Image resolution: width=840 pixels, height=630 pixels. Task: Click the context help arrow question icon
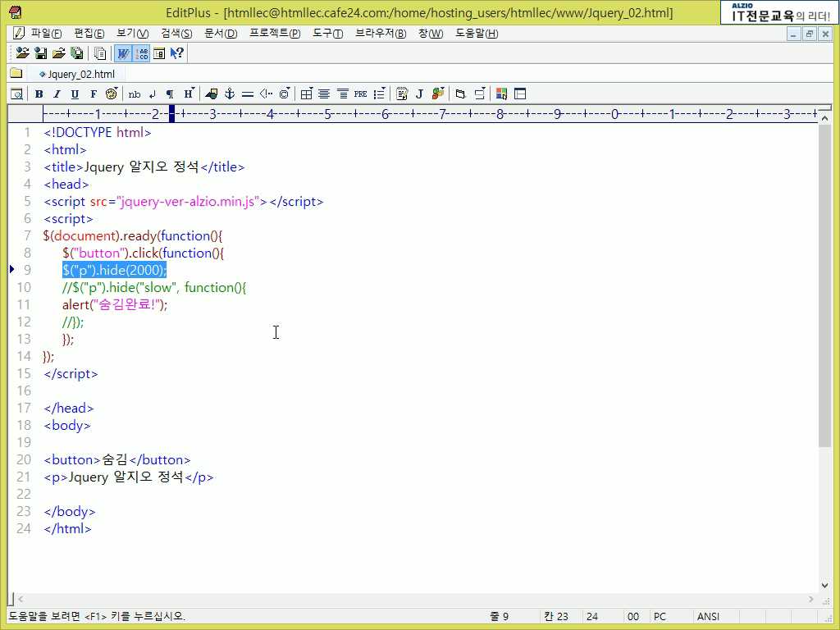177,53
